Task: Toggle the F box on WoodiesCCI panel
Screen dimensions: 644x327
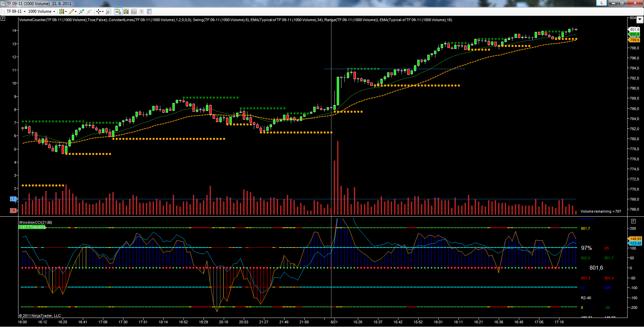Action: coord(633,221)
